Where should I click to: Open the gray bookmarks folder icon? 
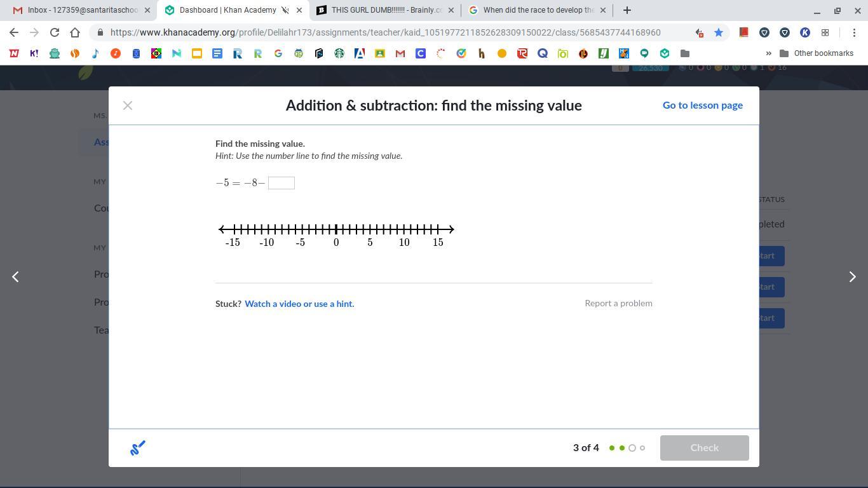(685, 53)
